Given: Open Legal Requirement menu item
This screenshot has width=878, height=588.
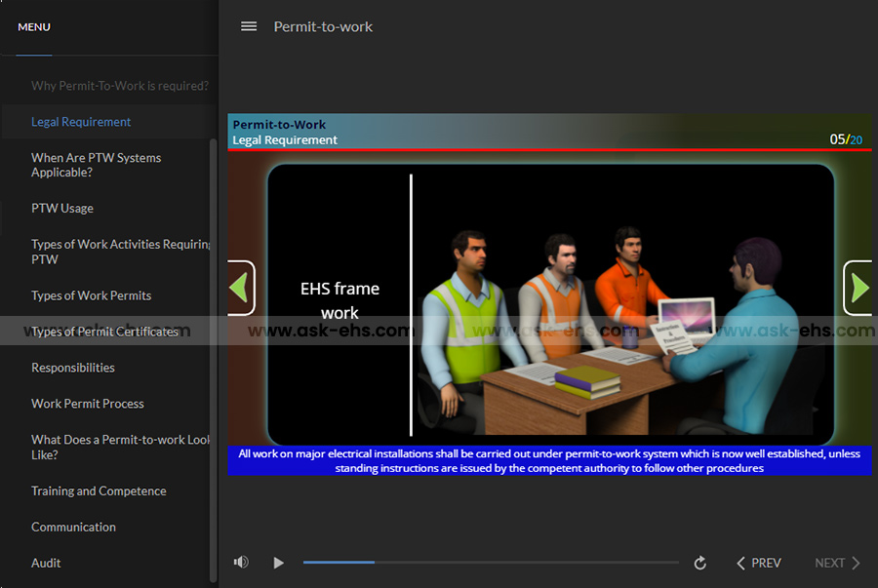Looking at the screenshot, I should [81, 122].
